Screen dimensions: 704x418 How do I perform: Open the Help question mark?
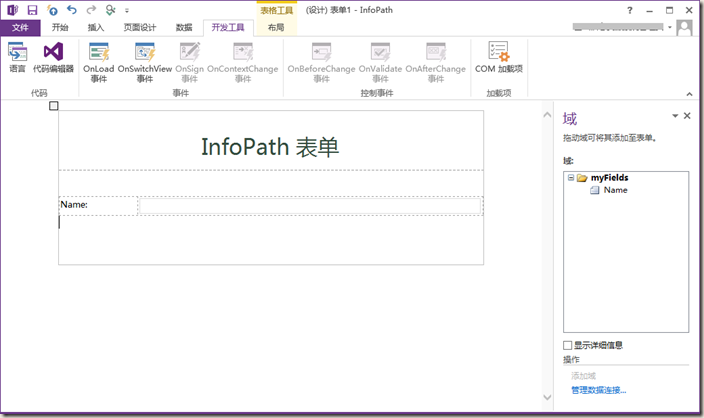[630, 10]
